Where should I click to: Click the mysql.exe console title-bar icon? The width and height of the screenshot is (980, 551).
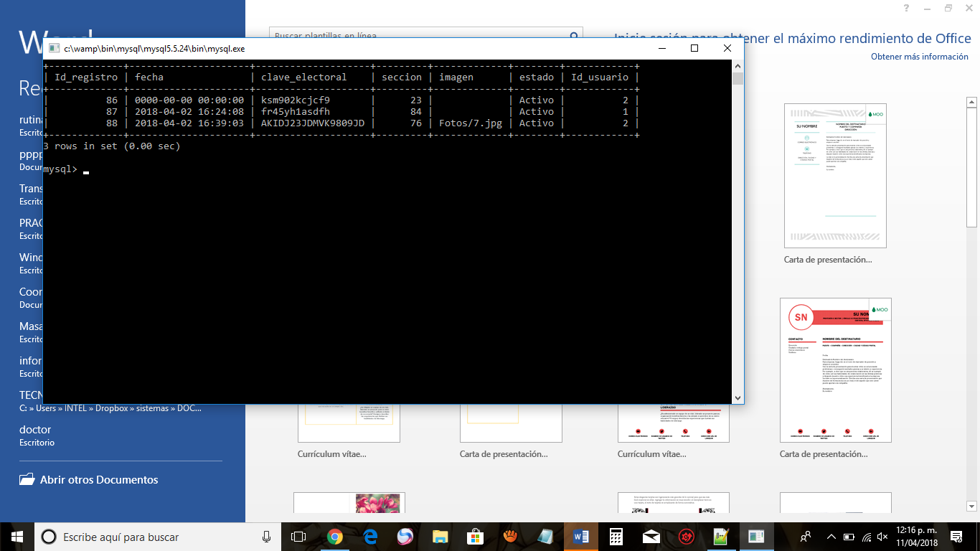pos(53,49)
